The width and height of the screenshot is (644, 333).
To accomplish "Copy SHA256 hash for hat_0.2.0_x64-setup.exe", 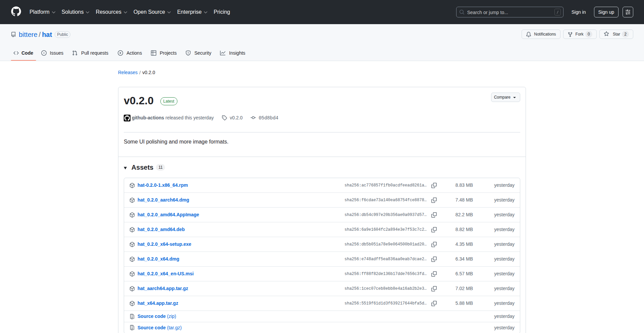I will (x=434, y=244).
